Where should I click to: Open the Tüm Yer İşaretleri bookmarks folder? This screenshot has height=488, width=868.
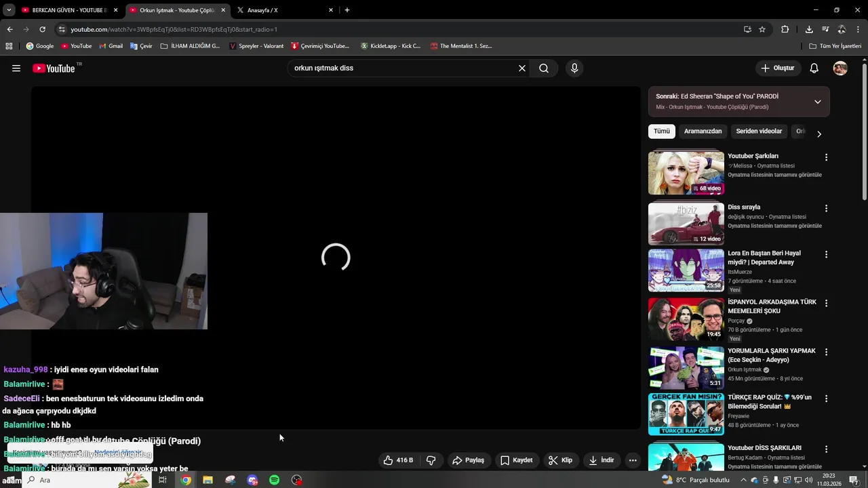(x=835, y=46)
